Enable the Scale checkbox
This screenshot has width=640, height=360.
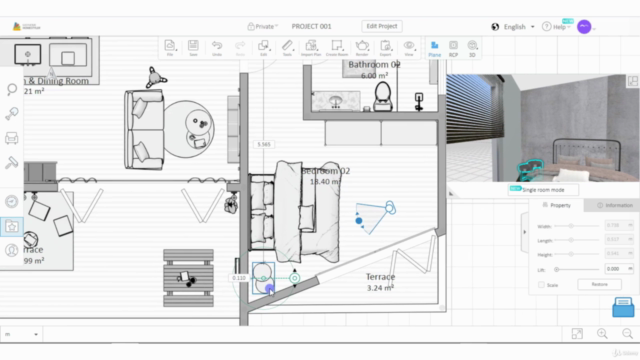point(541,285)
